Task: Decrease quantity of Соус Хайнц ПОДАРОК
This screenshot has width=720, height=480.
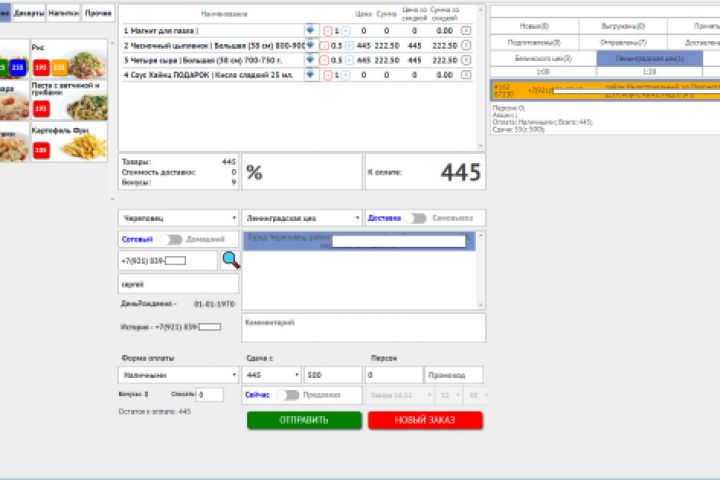Action: point(328,75)
